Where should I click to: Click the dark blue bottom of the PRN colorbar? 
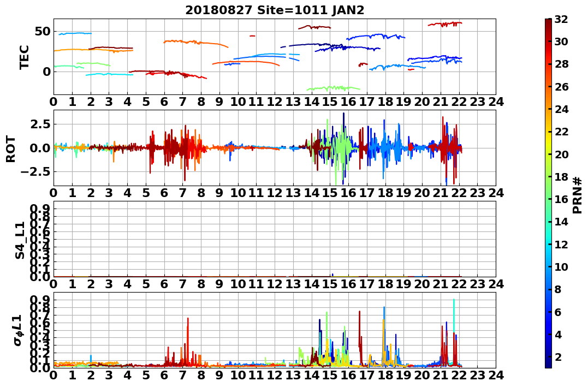pos(548,364)
